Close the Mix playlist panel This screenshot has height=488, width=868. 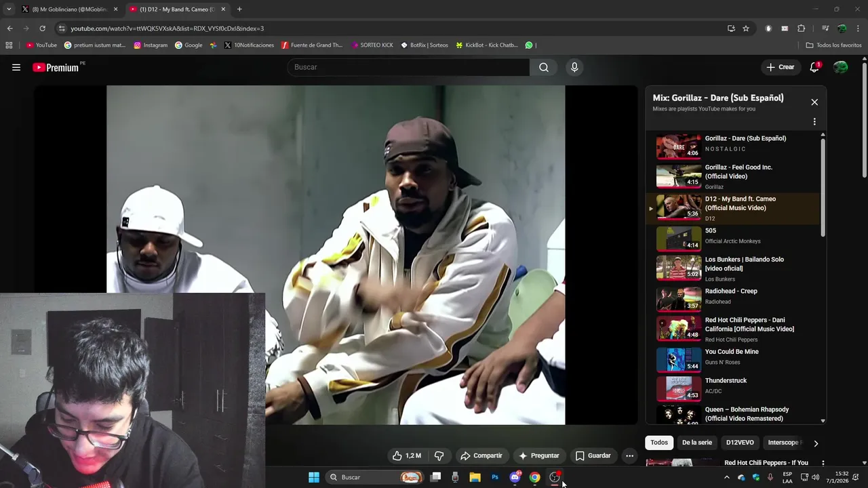point(814,102)
